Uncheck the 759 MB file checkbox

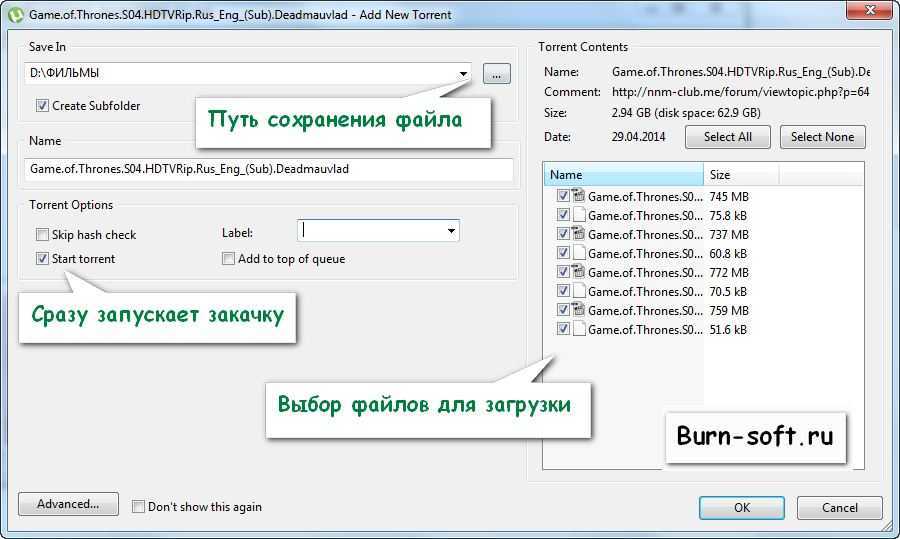(563, 309)
